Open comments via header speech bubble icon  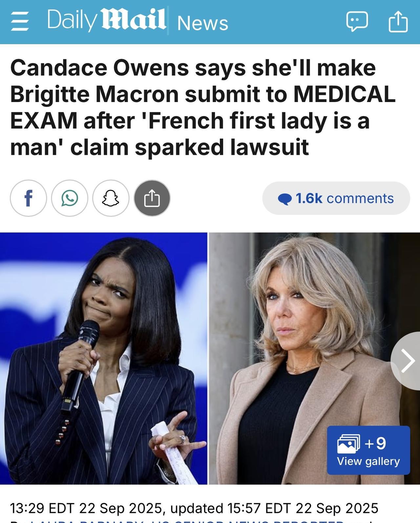pos(357,22)
